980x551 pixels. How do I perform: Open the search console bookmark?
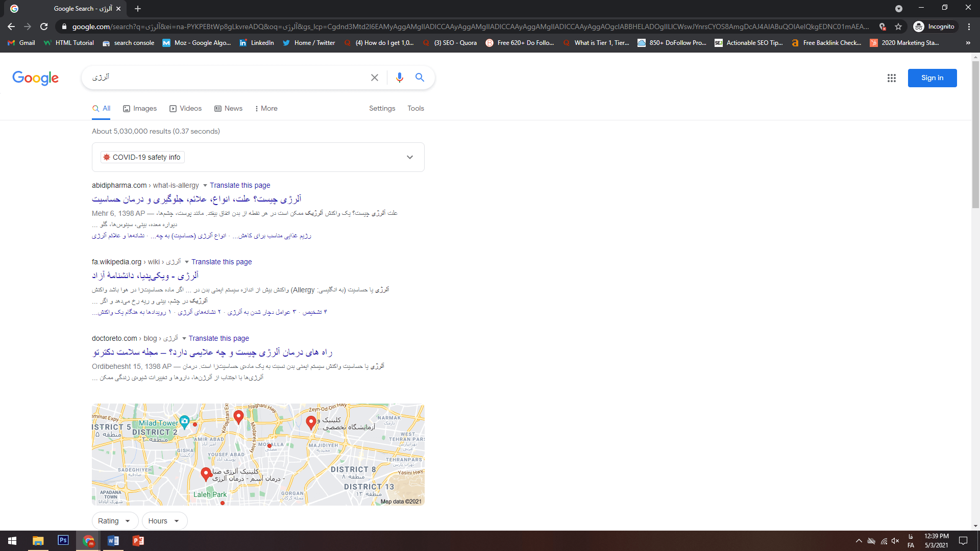(x=129, y=43)
